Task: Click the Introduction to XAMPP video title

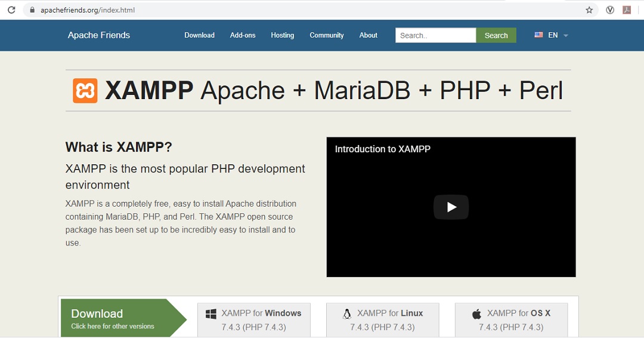Action: pos(382,149)
